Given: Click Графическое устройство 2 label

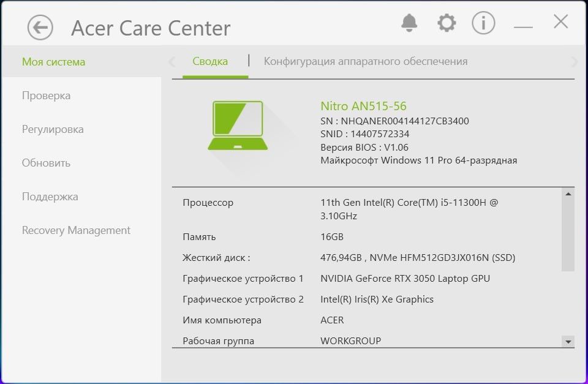Looking at the screenshot, I should click(x=243, y=299).
